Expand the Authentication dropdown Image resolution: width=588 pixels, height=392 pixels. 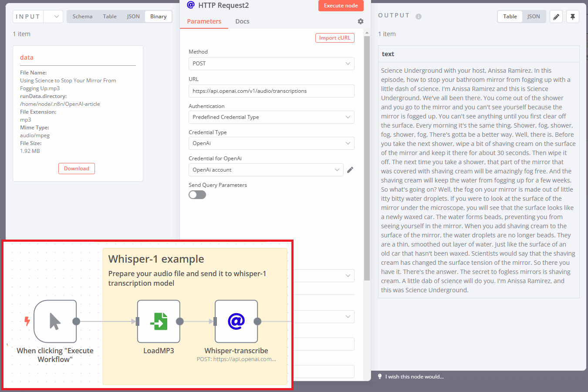point(271,117)
